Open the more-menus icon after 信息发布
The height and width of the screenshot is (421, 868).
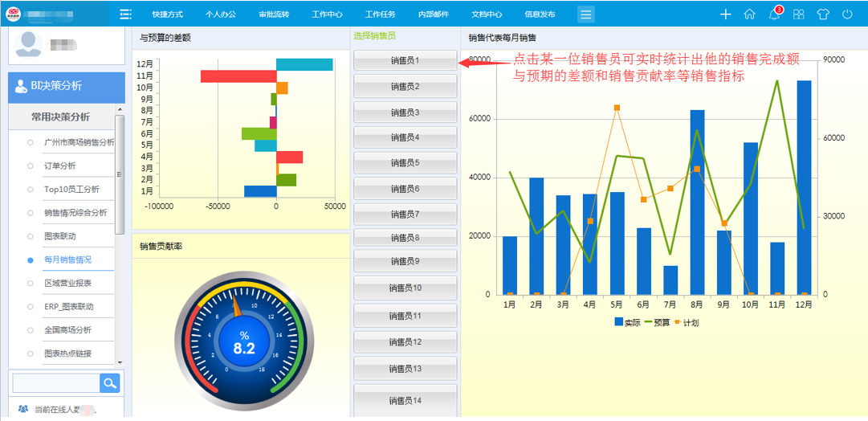tap(585, 14)
